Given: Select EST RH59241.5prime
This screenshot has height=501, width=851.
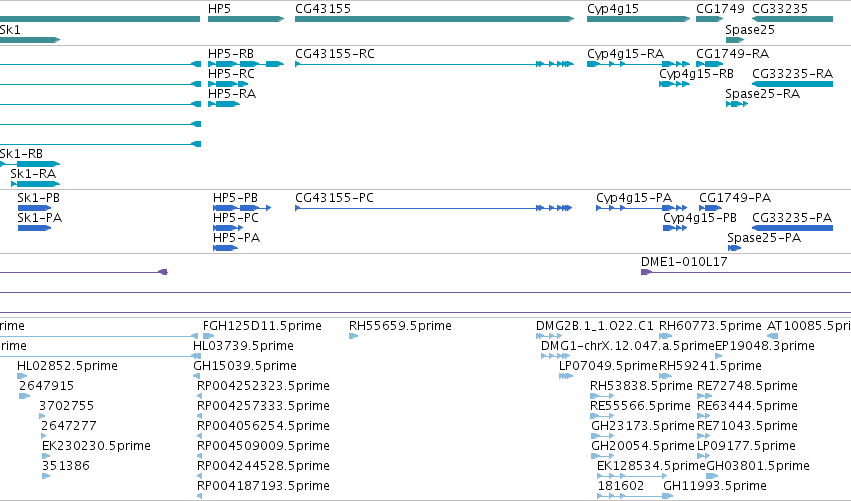Looking at the screenshot, I should 665,376.
